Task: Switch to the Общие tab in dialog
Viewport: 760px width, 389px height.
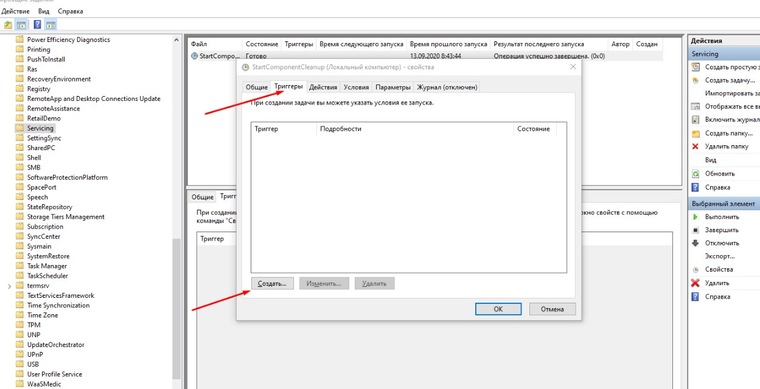Action: pyautogui.click(x=256, y=87)
